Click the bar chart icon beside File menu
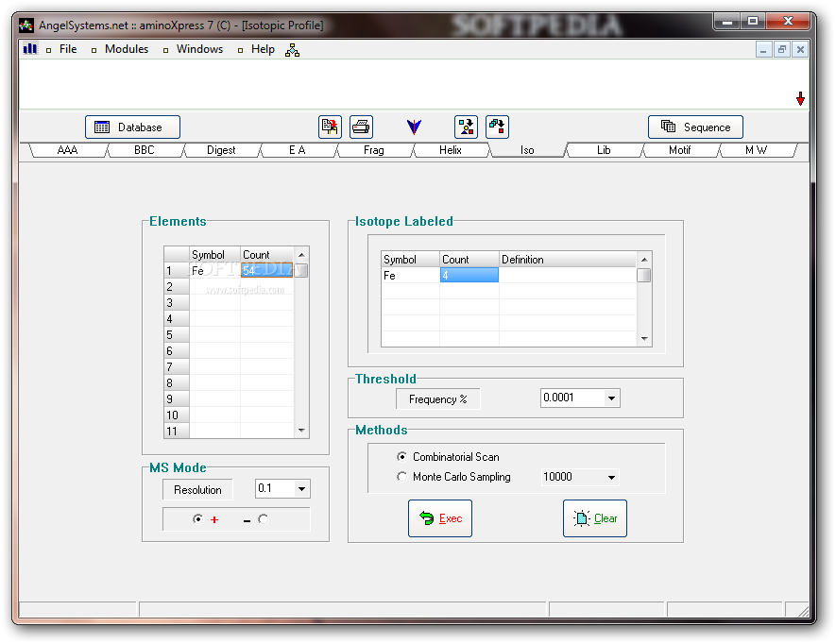Screen dimensions: 836x644 click(30, 49)
